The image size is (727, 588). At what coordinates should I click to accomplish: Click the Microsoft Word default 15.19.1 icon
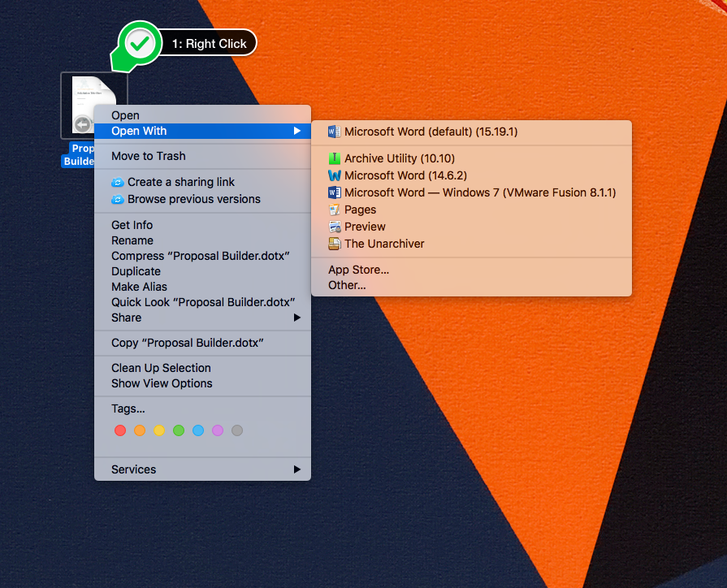[x=335, y=132]
